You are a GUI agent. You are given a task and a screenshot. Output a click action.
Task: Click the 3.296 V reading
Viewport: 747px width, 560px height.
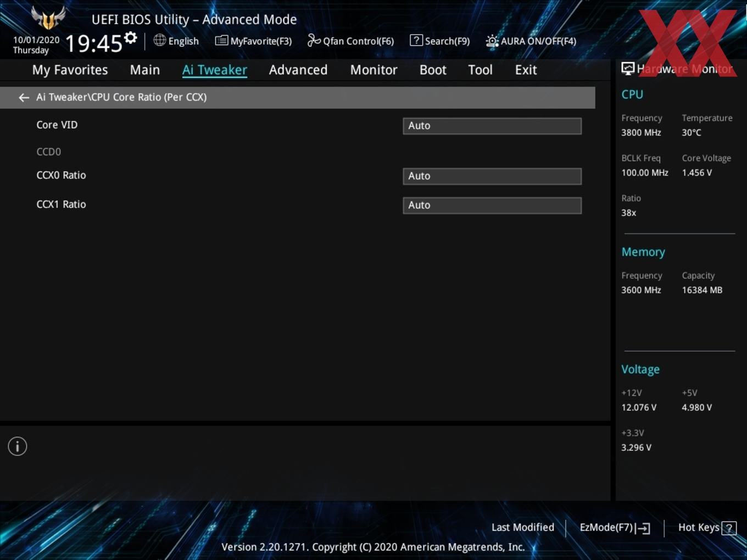(637, 447)
